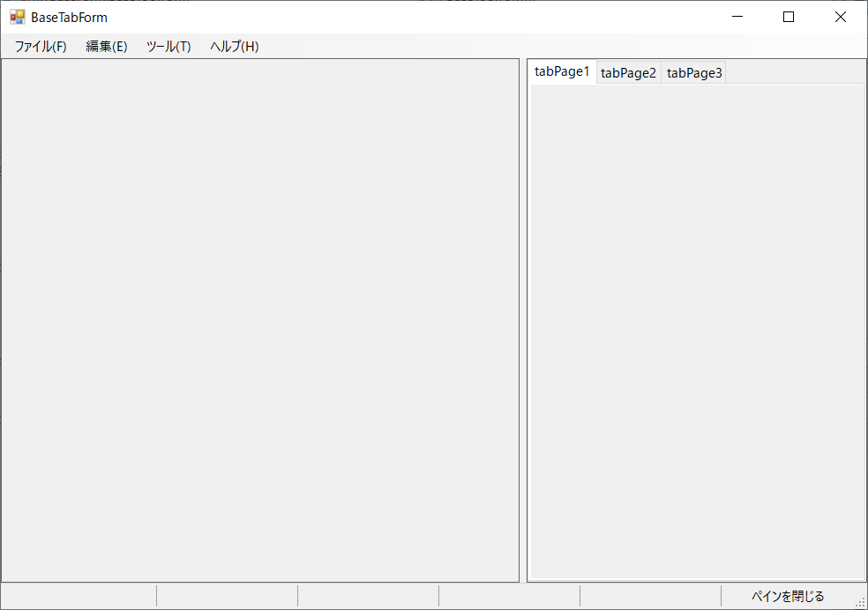Click the BaseTabForm application icon in title bar
Screen dimensions: 868x610
coord(18,17)
